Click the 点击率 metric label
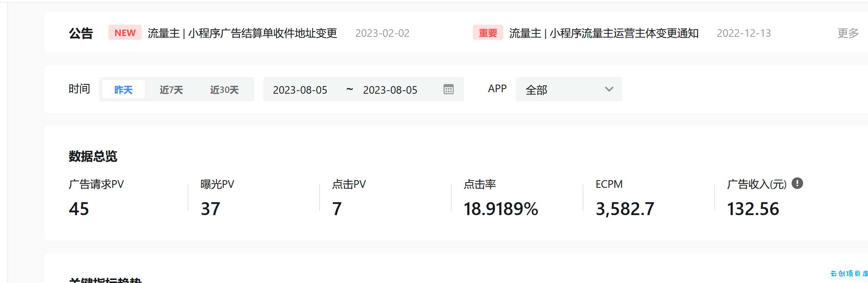 coord(480,184)
